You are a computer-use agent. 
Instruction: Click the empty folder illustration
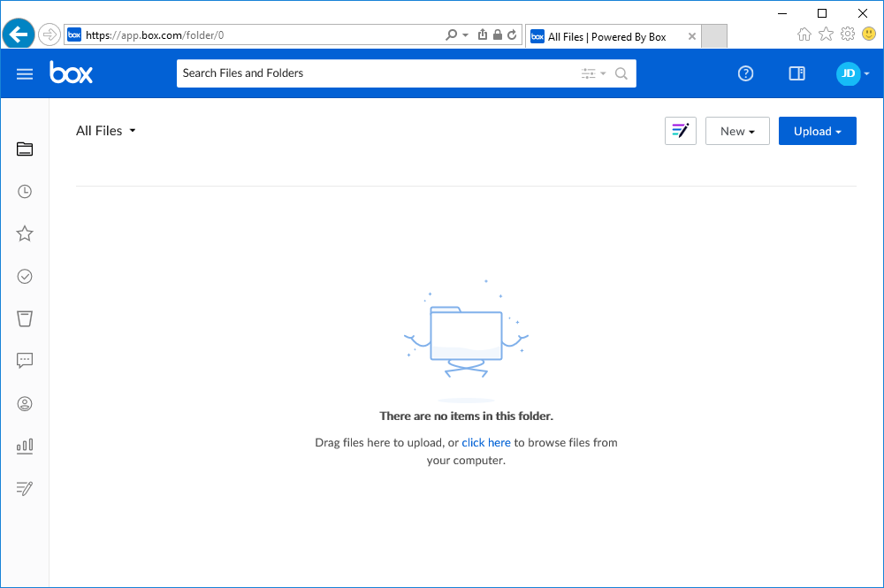coord(466,341)
